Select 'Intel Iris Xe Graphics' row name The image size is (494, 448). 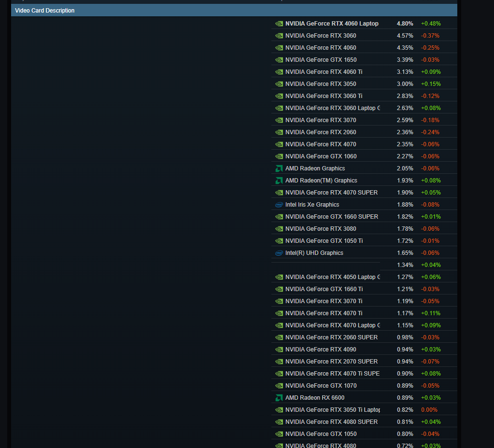[x=312, y=205]
